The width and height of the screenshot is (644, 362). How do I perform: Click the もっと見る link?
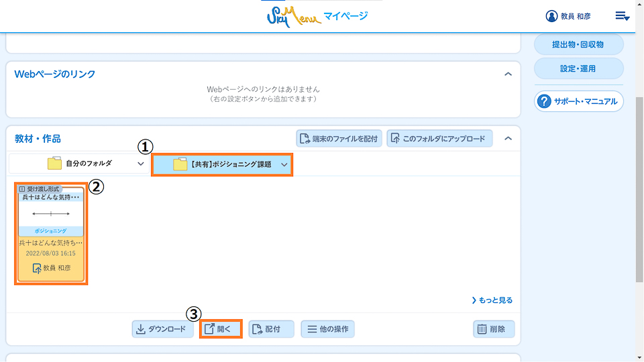(492, 300)
